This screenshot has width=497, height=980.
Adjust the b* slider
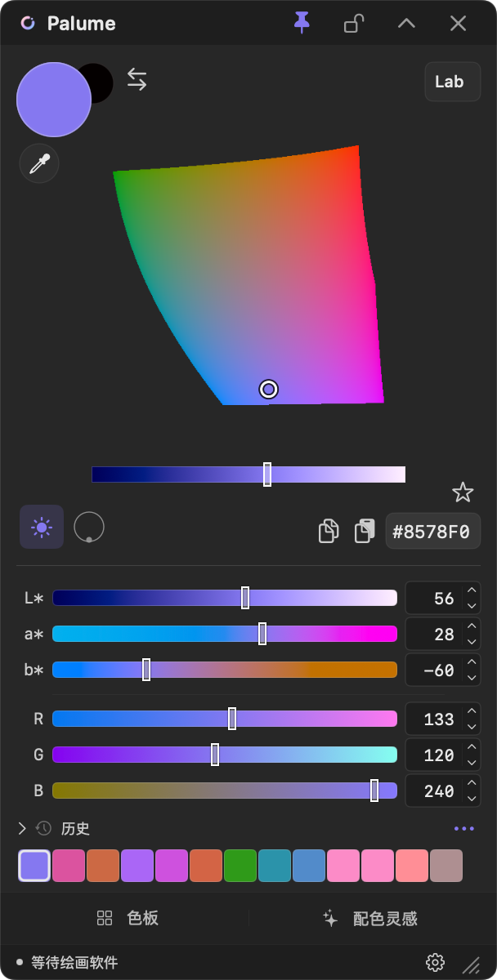tap(225, 670)
